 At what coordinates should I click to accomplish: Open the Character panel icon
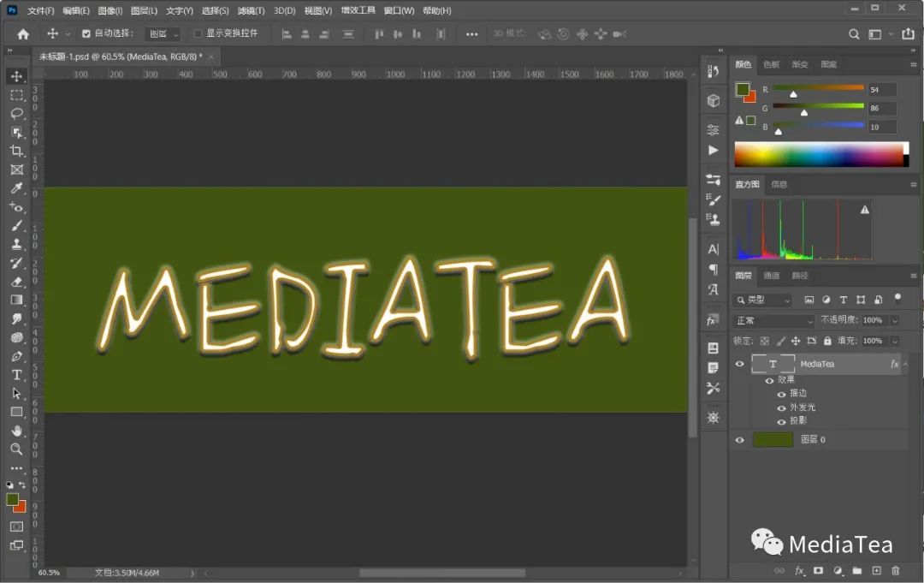[x=713, y=249]
